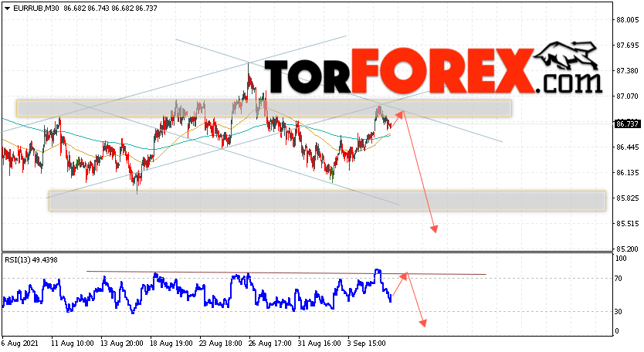This screenshot has height=352, width=644.
Task: Select the 87.070 price axis label
Action: pyautogui.click(x=627, y=96)
